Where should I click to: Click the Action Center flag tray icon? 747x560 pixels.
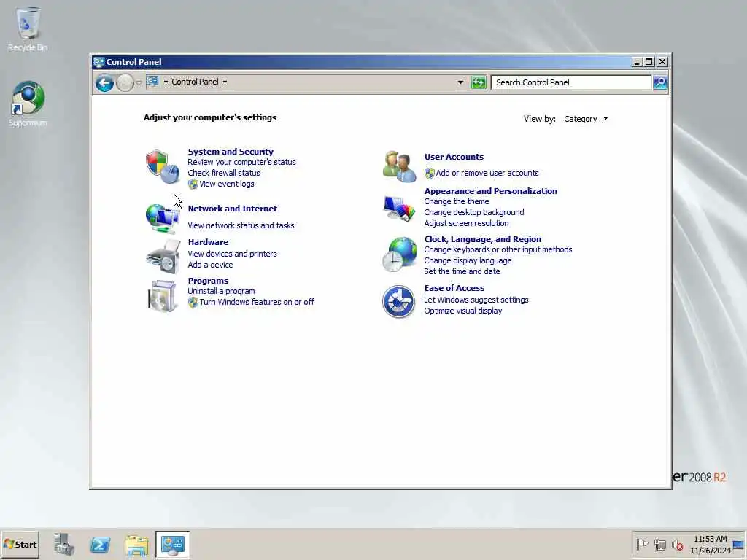point(642,544)
